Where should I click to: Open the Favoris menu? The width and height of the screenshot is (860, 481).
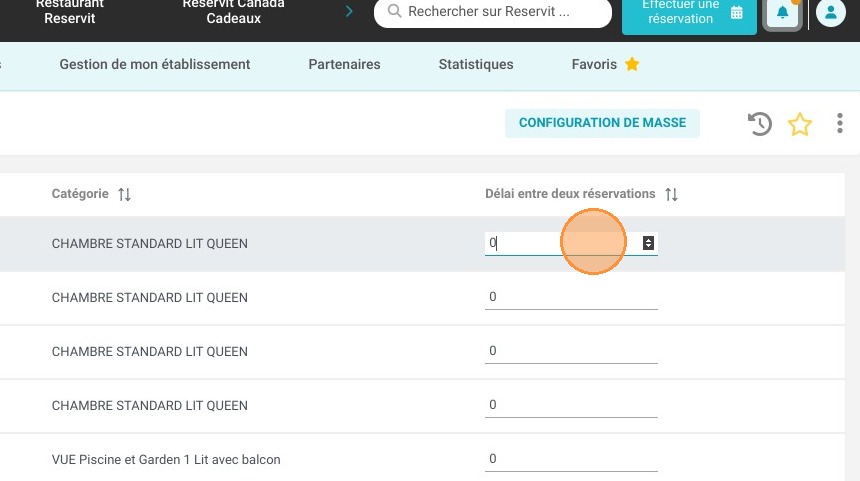(594, 65)
